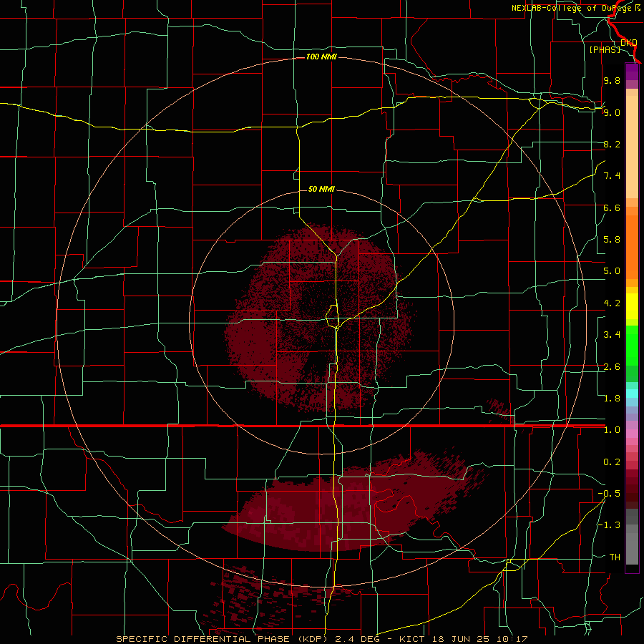
Task: Click the bright yellow segment of the color bar
Action: coord(632,306)
